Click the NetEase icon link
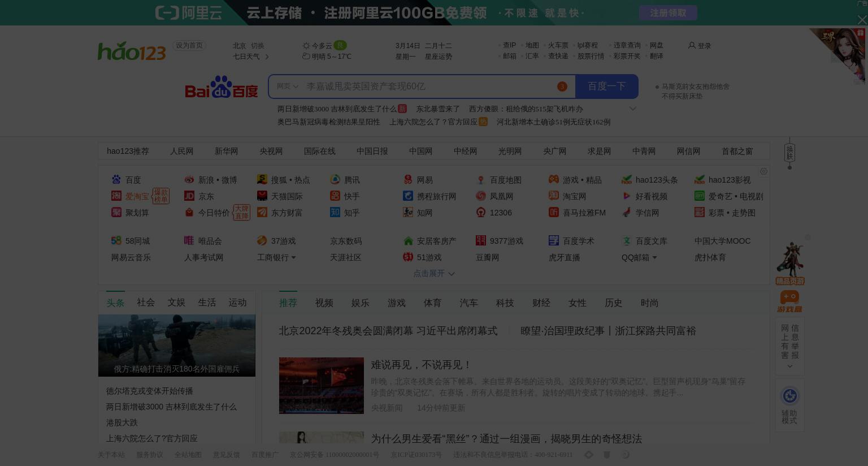The width and height of the screenshot is (868, 466). click(408, 179)
